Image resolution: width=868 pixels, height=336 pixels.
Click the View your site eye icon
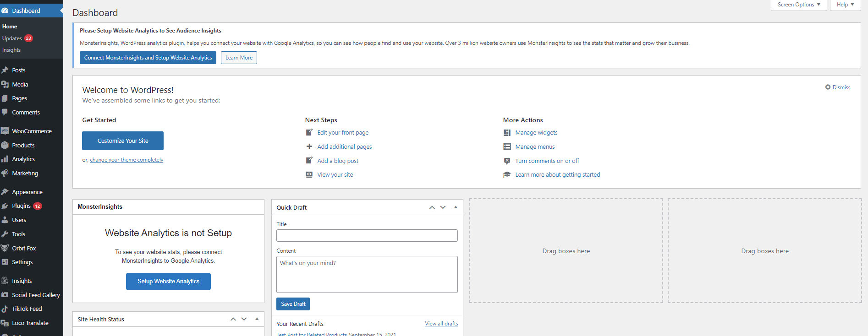[309, 174]
